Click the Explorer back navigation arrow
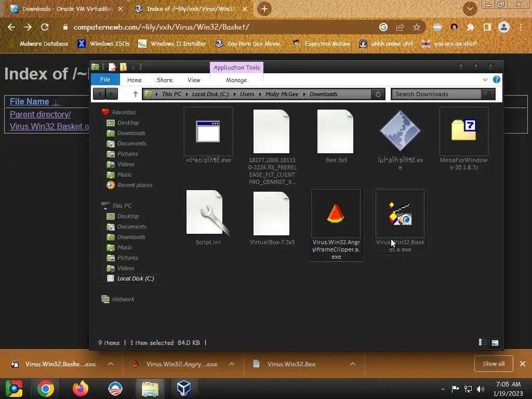The image size is (532, 399). [x=99, y=94]
